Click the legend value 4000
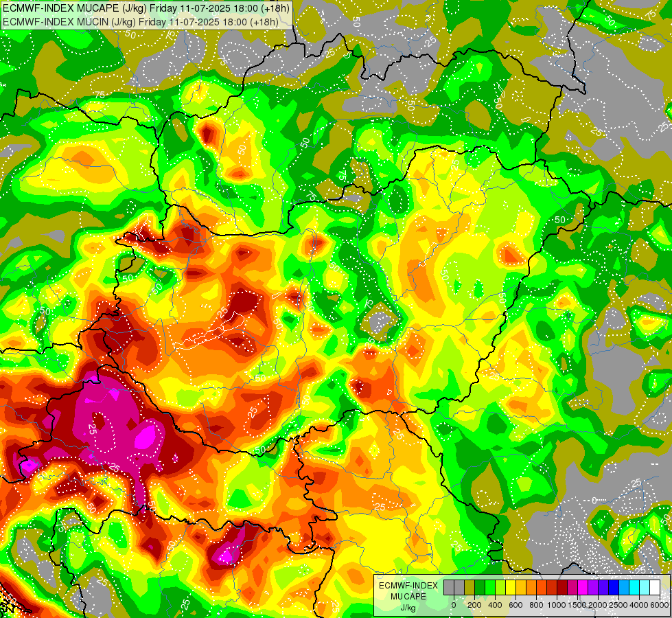 point(639,605)
